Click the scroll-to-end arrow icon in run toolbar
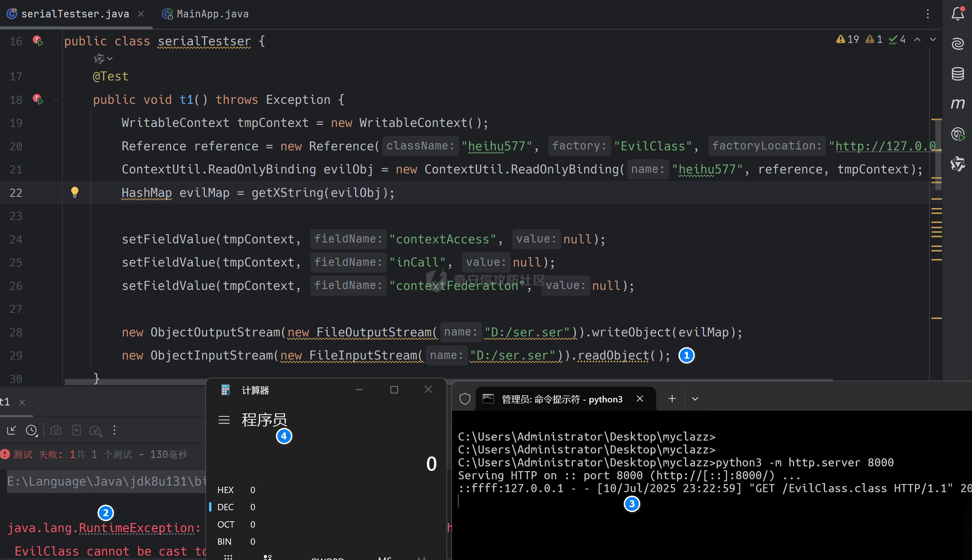 [11, 430]
